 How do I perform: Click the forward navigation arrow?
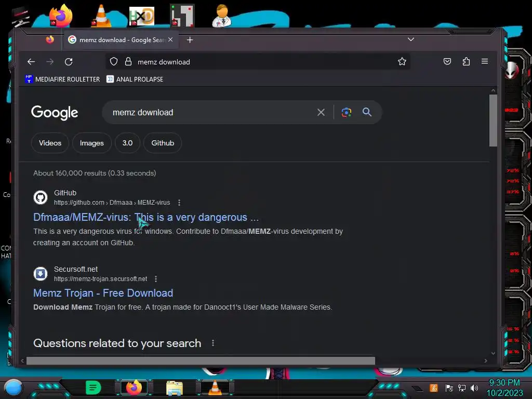(50, 62)
